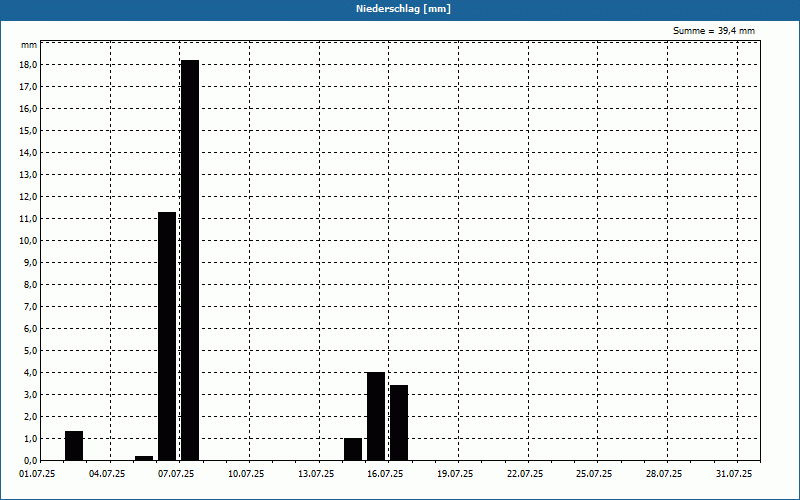Click the date label 25.07.25

[x=594, y=474]
